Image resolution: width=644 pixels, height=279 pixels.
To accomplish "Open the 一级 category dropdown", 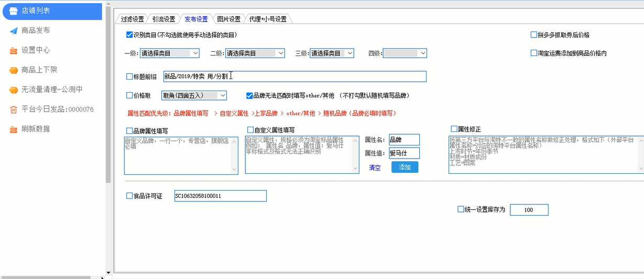I will pos(195,53).
